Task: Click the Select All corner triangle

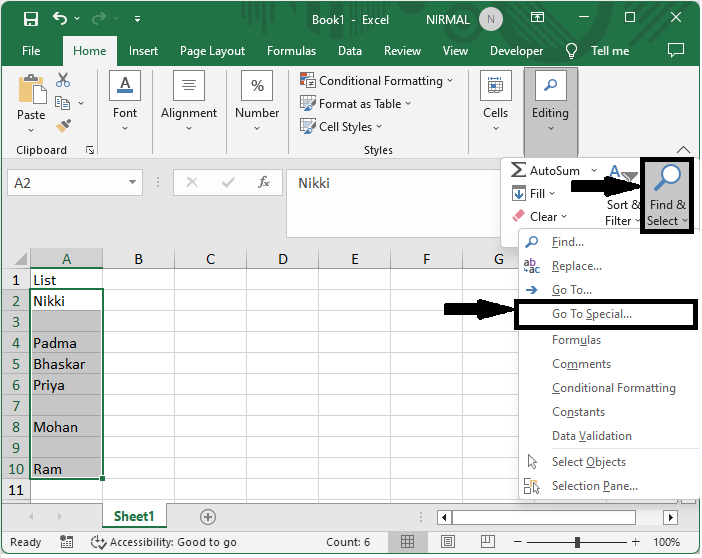Action: pyautogui.click(x=21, y=259)
